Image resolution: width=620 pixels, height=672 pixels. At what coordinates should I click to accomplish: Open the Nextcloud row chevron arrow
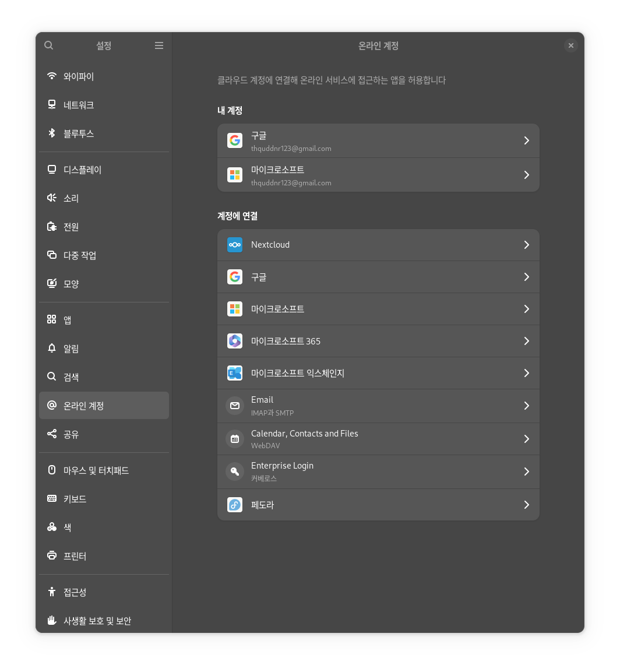526,245
